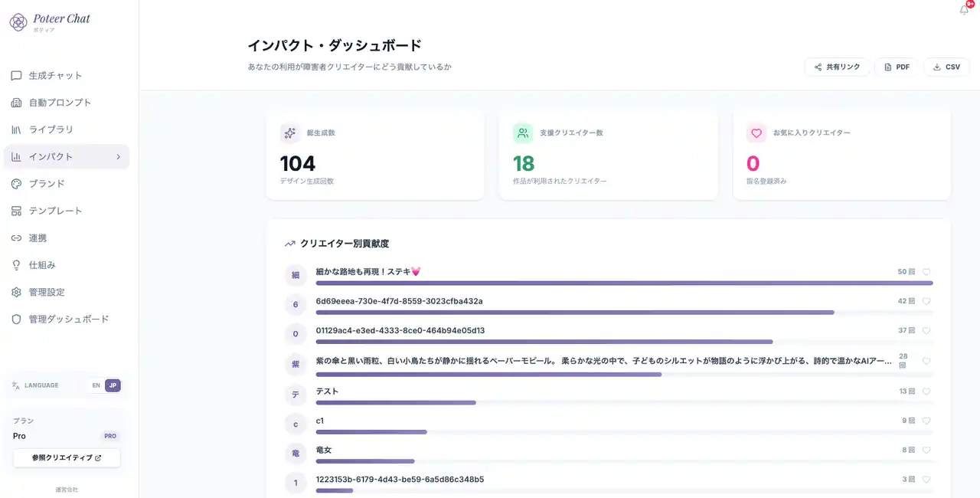Click the trend icon beside クリエイター別貢献度

290,244
